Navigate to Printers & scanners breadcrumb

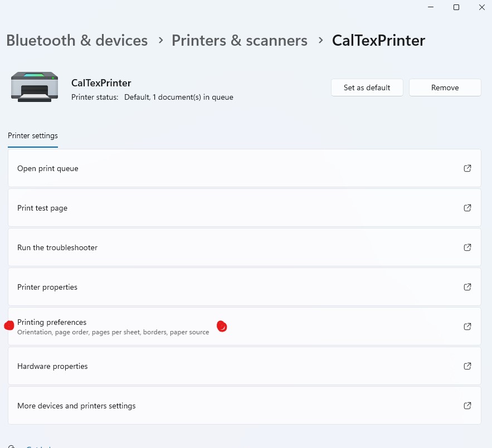239,41
